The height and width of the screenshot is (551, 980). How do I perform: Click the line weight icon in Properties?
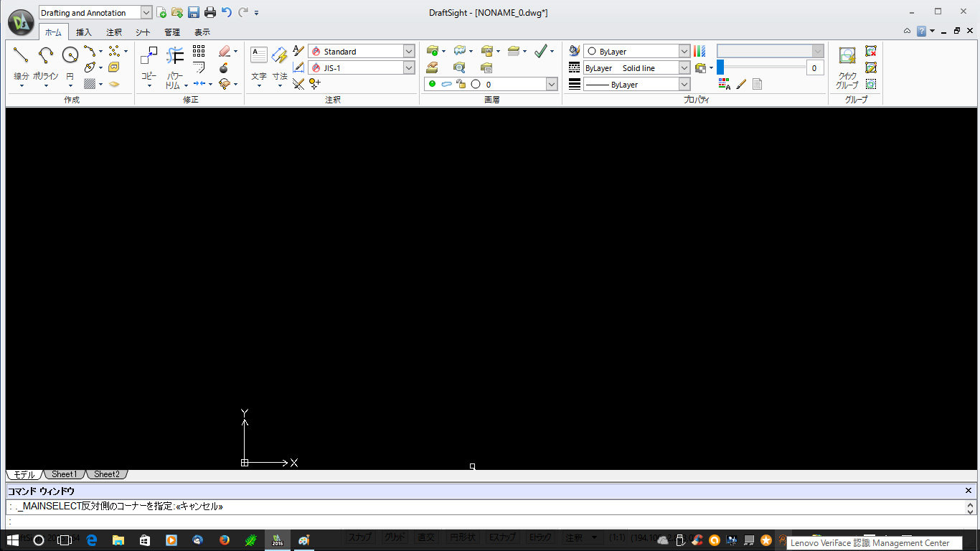[574, 84]
